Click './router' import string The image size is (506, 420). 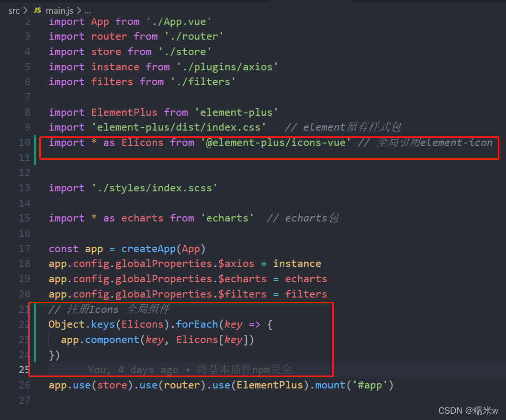[x=194, y=36]
